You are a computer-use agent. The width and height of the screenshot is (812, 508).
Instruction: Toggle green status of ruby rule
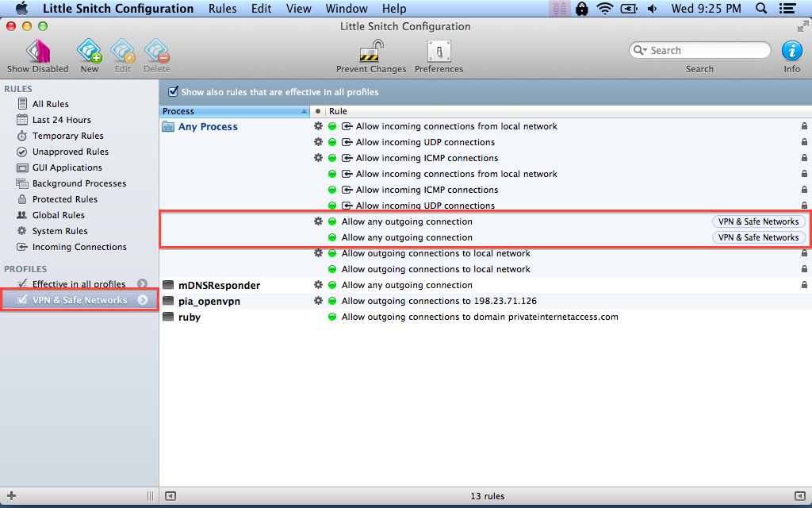(x=332, y=317)
